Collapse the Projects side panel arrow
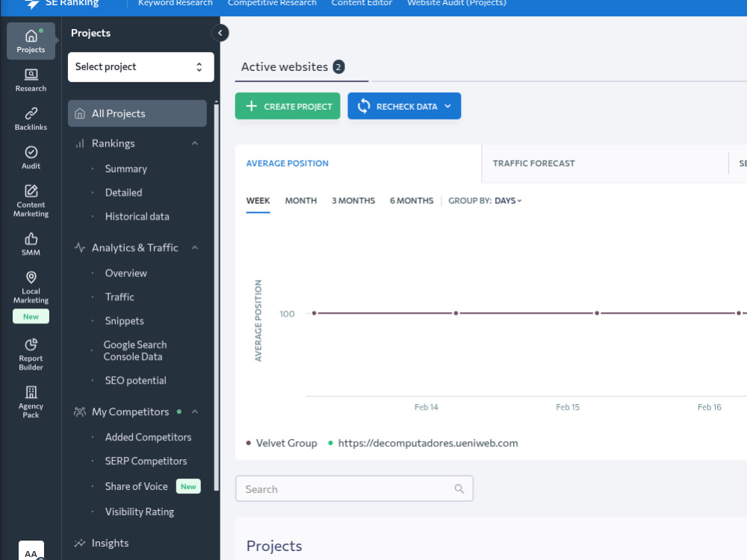This screenshot has height=560, width=747. coord(220,33)
